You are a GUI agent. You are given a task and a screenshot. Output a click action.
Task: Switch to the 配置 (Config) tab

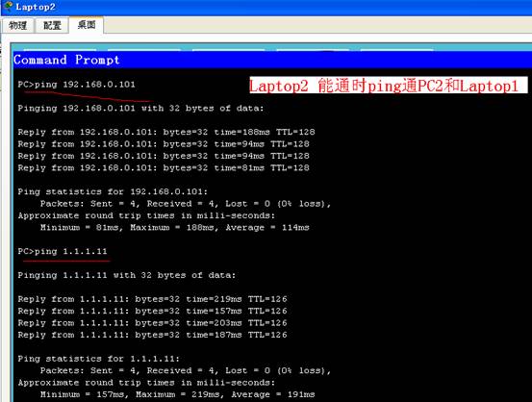[52, 25]
